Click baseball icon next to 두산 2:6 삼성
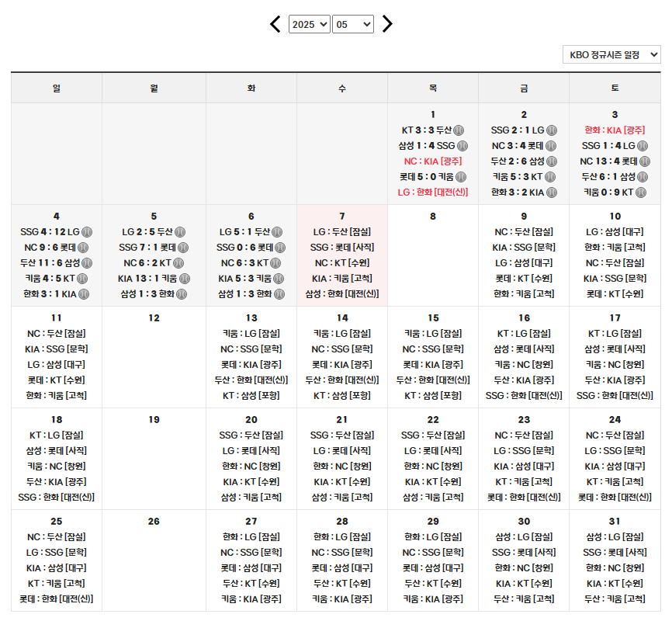Viewport: 672px width, 621px height. [x=552, y=161]
